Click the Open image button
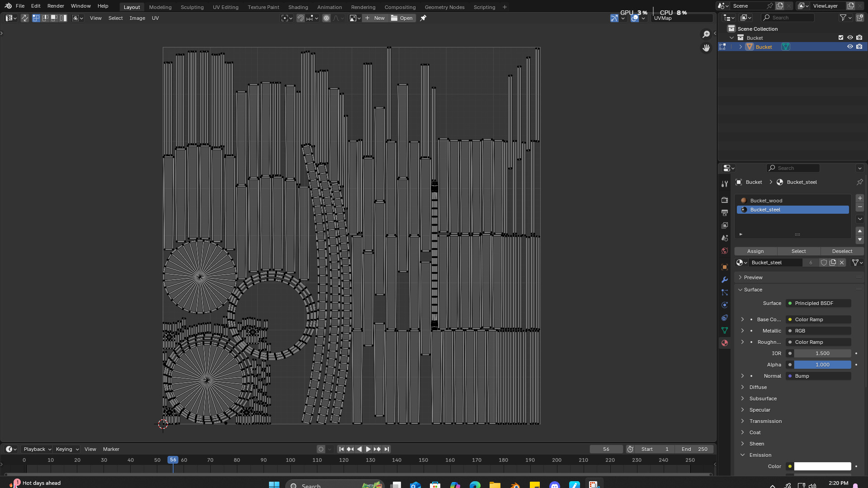 coord(402,18)
